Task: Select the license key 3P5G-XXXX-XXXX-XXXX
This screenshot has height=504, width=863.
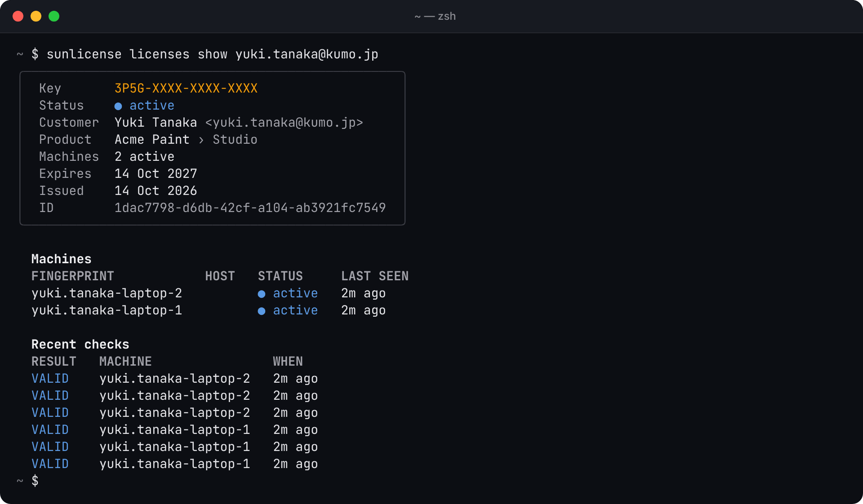Action: pos(186,88)
